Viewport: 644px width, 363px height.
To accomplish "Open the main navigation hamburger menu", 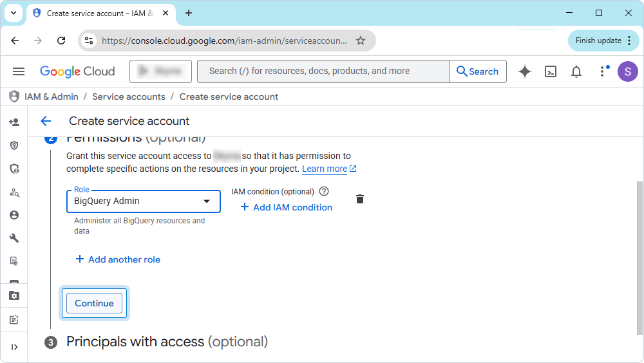I will coord(19,71).
